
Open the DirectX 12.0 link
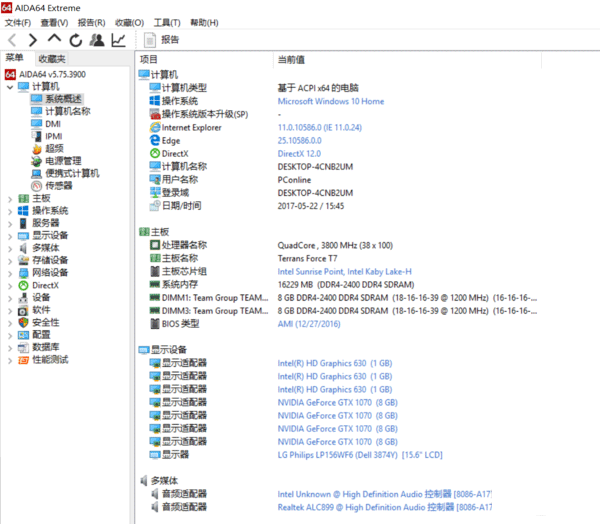pyautogui.click(x=299, y=153)
